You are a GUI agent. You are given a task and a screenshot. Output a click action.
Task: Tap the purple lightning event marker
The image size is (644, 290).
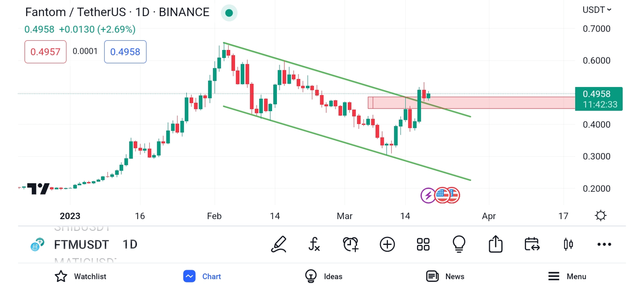(x=428, y=195)
